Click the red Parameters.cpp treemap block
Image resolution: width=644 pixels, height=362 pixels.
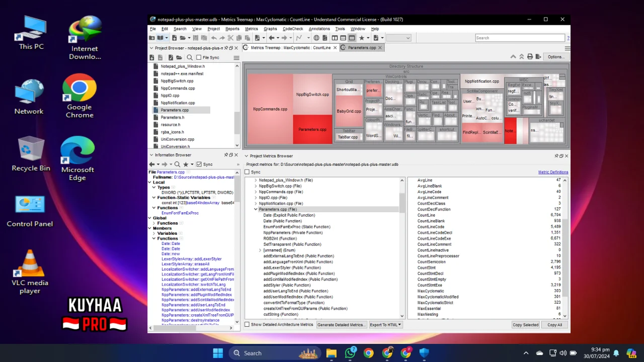[x=312, y=129]
